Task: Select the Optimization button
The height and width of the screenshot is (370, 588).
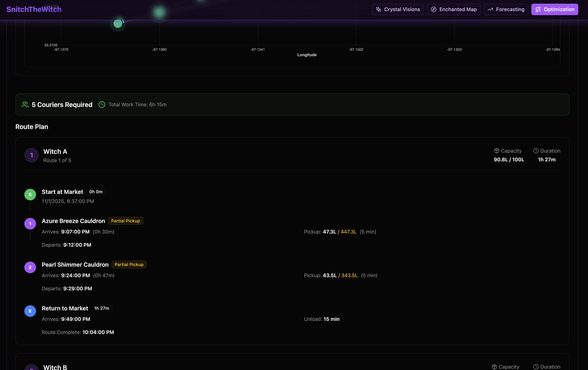Action: pos(555,10)
